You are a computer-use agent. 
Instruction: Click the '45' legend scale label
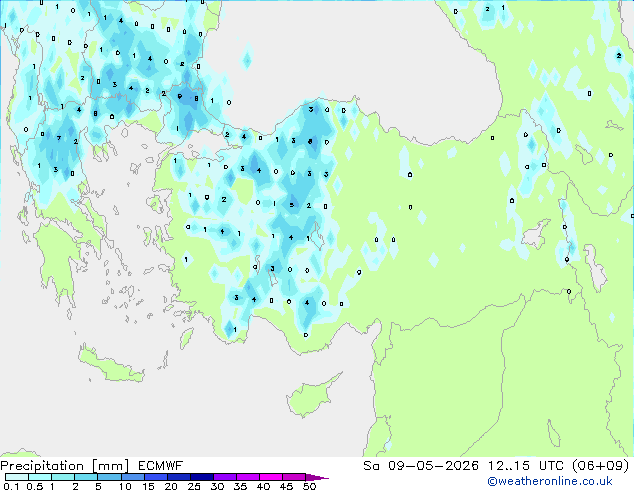coord(286,486)
